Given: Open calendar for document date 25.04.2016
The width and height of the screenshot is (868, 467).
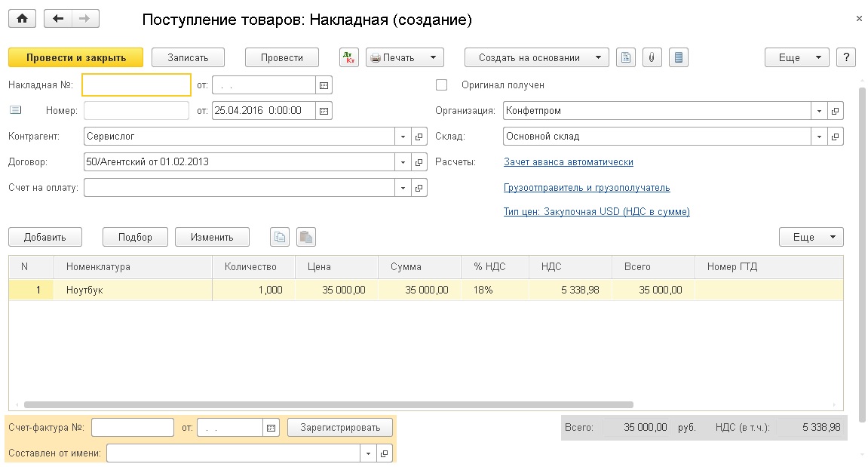Looking at the screenshot, I should pos(324,111).
